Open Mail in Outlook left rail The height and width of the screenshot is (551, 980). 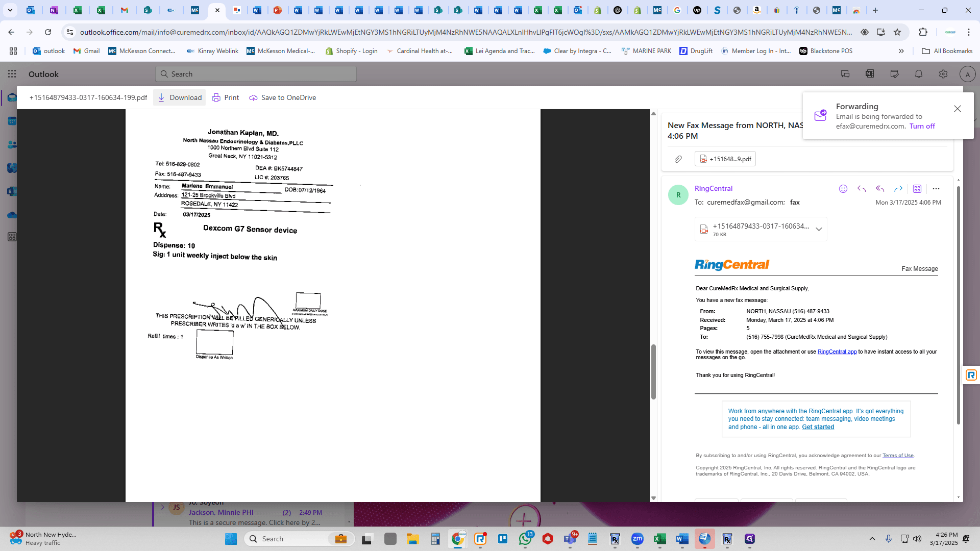(11, 97)
